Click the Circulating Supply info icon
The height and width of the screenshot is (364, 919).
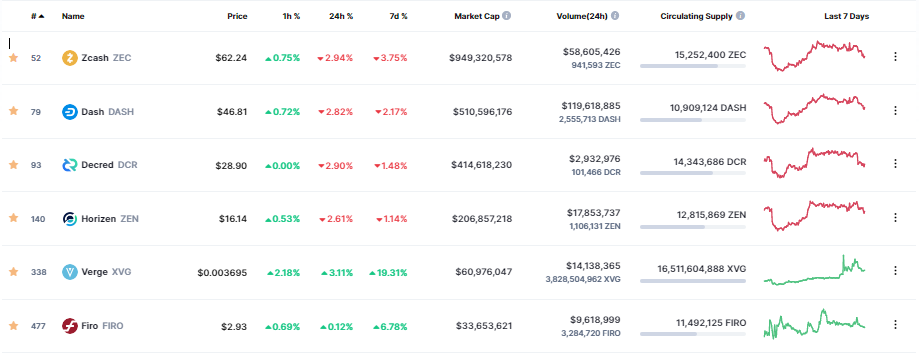tap(741, 16)
